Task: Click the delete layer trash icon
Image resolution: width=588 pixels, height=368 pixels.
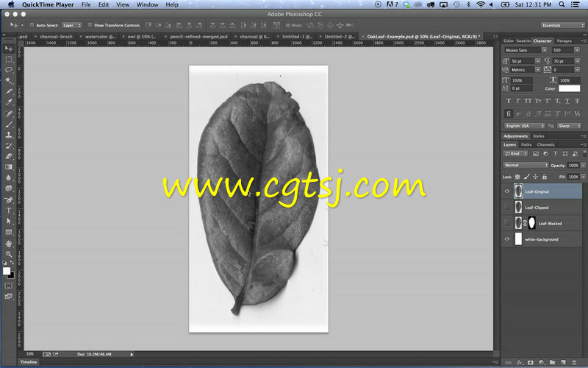Action: [574, 362]
